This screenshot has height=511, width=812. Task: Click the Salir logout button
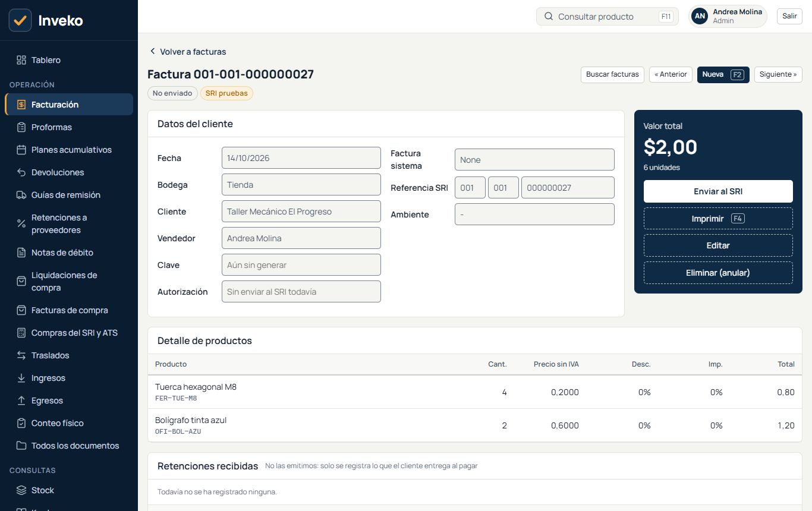789,16
